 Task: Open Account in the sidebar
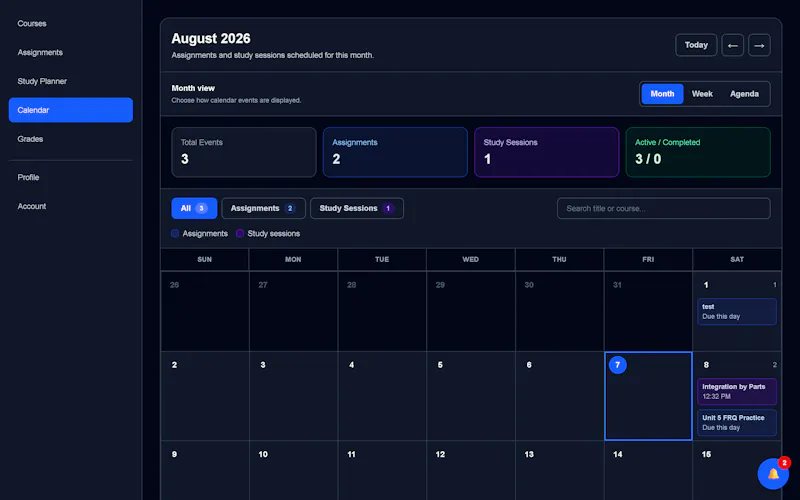coord(71,206)
